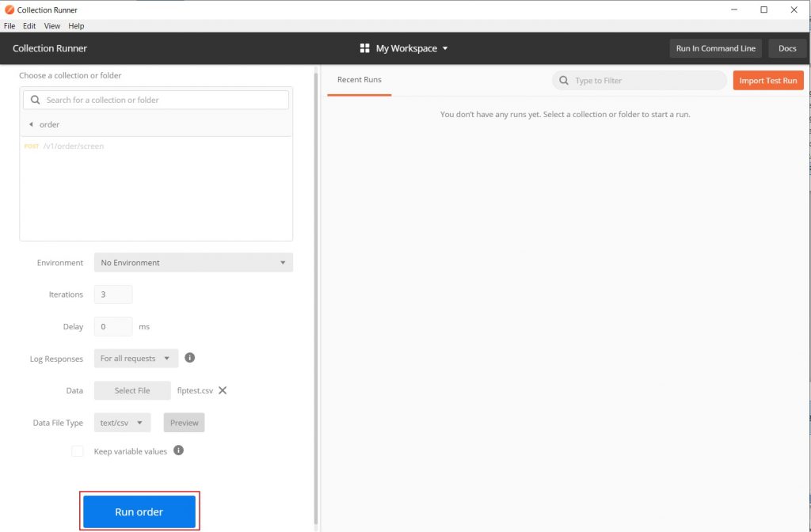The image size is (811, 532).
Task: Go back using the arrow beside order
Action: tap(31, 124)
